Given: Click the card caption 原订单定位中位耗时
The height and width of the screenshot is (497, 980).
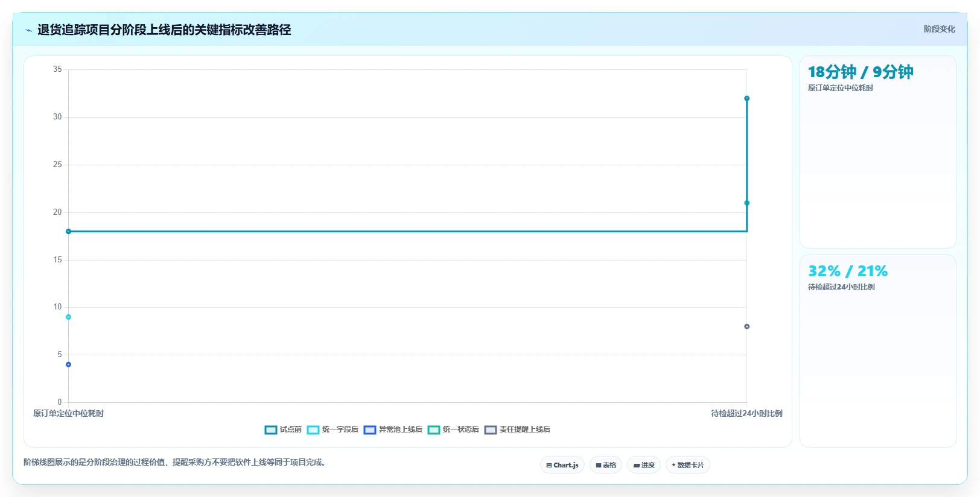Looking at the screenshot, I should 841,88.
